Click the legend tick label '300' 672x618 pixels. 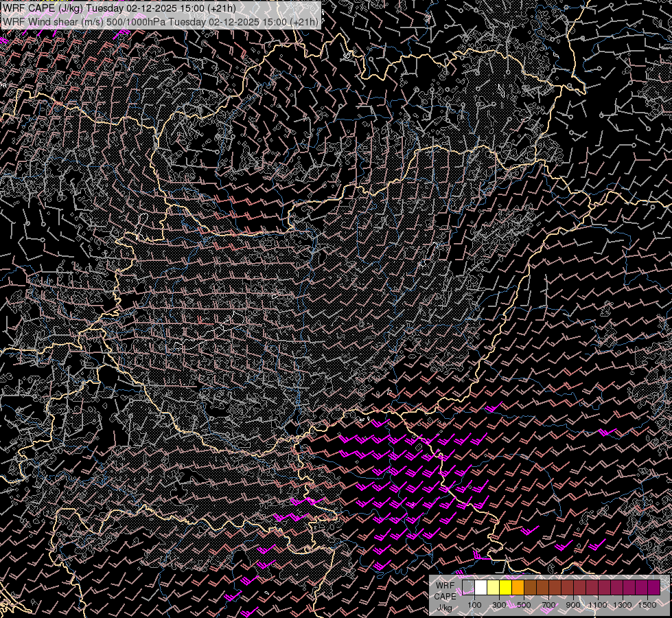(x=499, y=605)
